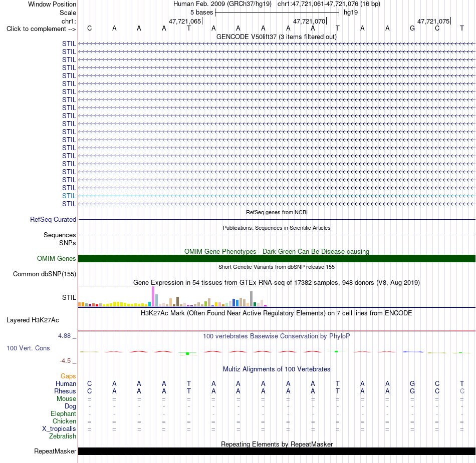Click the faded C mismatch in the Rhesus row
Image resolution: width=476 pixels, height=463 pixels.
462,391
